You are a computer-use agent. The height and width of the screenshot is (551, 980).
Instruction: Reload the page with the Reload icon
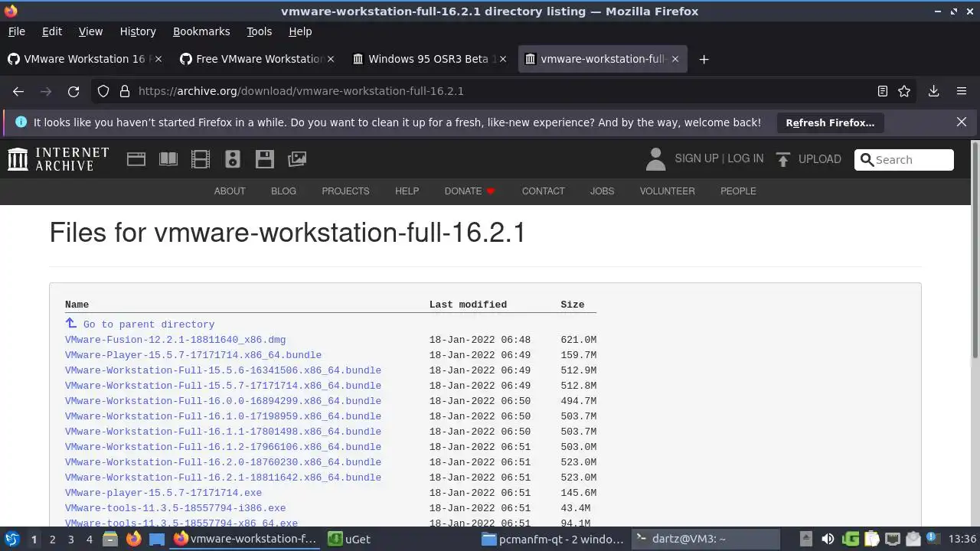click(73, 91)
